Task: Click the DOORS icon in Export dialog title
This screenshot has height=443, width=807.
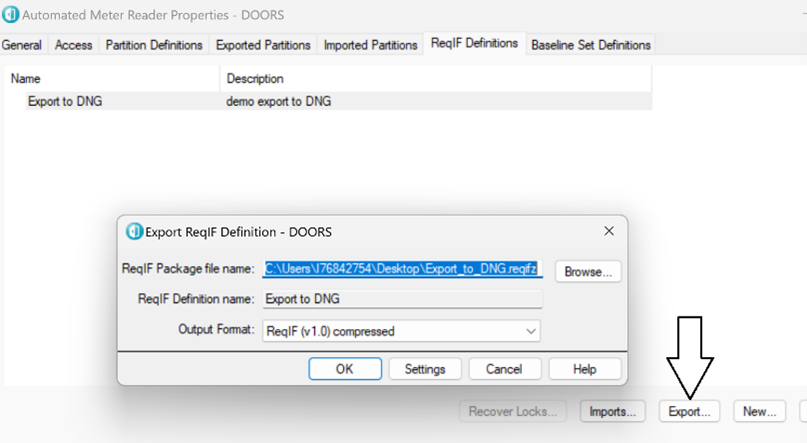Action: pos(134,231)
